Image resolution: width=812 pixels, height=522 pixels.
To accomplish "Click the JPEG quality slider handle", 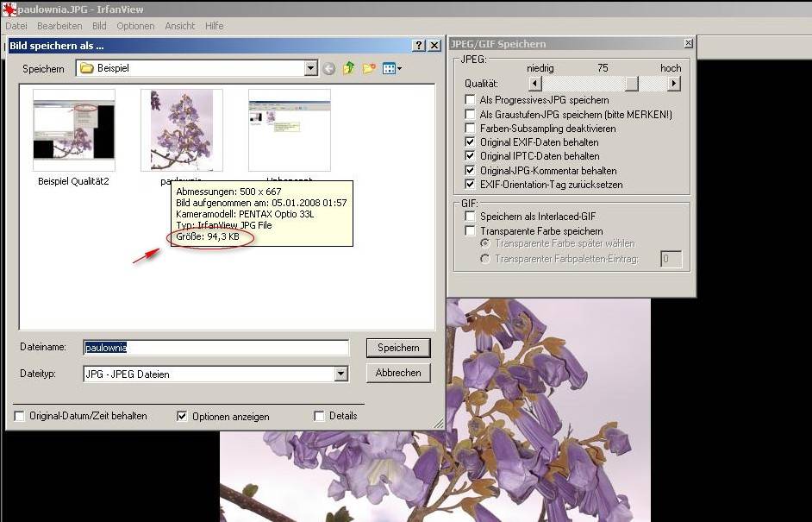I will click(x=632, y=84).
